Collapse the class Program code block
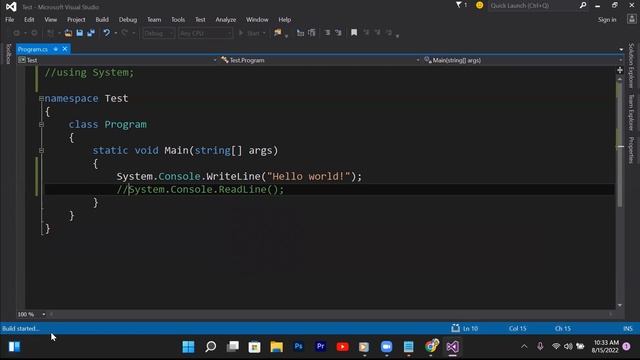 click(x=41, y=124)
